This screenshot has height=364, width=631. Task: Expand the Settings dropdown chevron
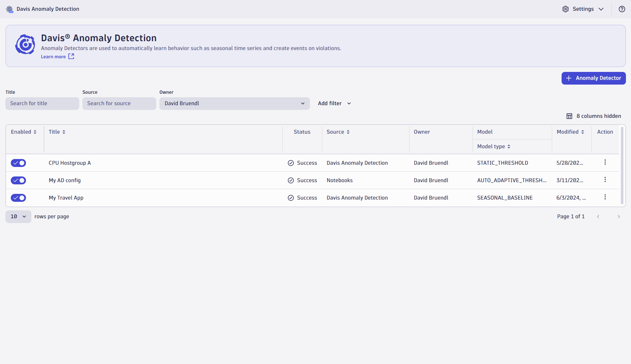pos(601,9)
